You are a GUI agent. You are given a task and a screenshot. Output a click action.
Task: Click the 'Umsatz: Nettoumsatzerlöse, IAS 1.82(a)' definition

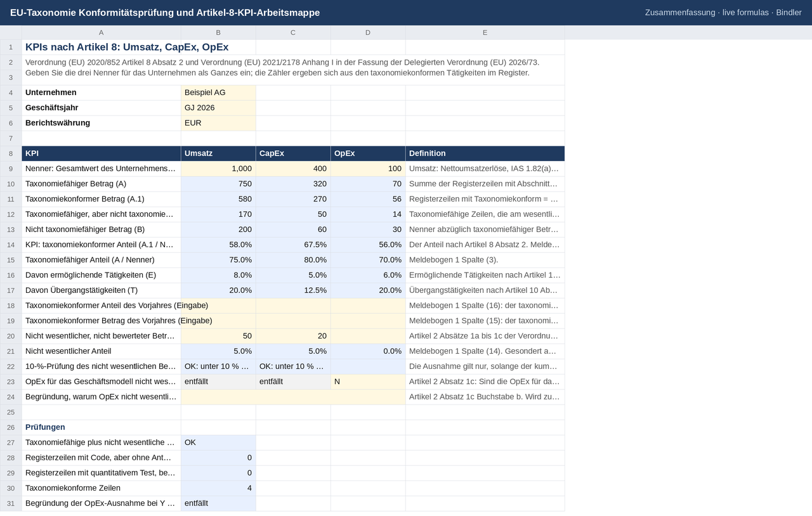pyautogui.click(x=485, y=169)
